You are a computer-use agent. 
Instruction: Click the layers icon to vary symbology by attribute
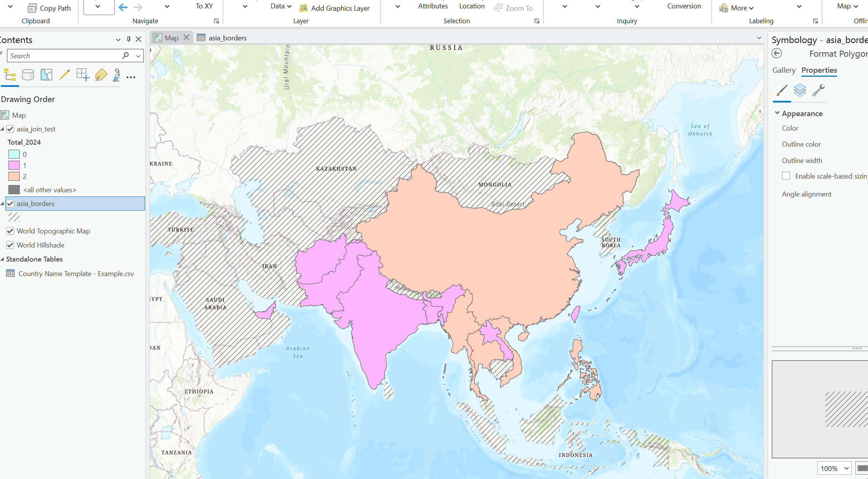pyautogui.click(x=800, y=91)
